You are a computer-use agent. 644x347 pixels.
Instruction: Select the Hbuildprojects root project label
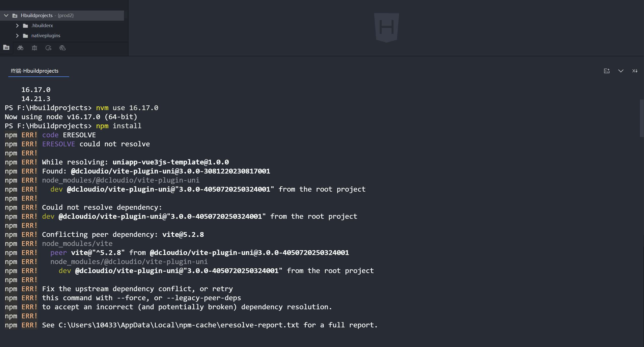coord(37,16)
